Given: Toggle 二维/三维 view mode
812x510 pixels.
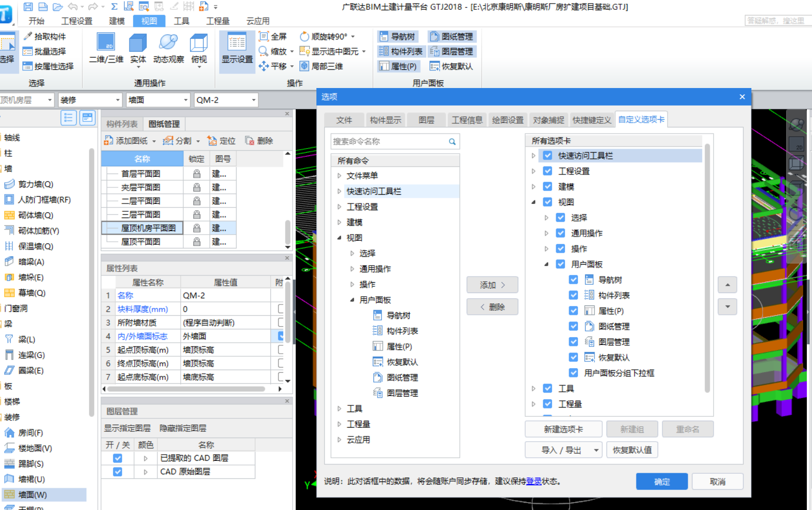Looking at the screenshot, I should (x=106, y=48).
